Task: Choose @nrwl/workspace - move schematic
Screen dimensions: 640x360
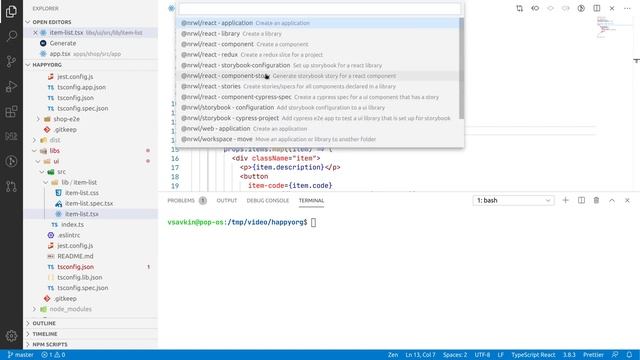Action: click(318, 139)
